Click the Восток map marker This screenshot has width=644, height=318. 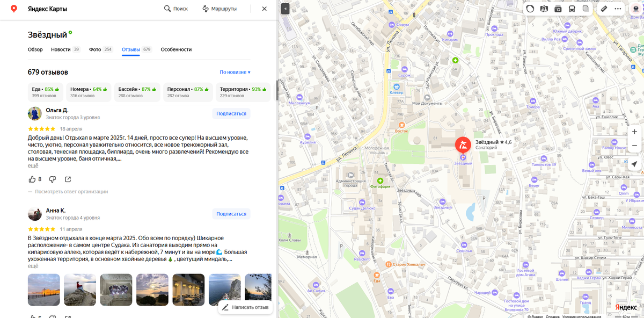[x=401, y=125]
